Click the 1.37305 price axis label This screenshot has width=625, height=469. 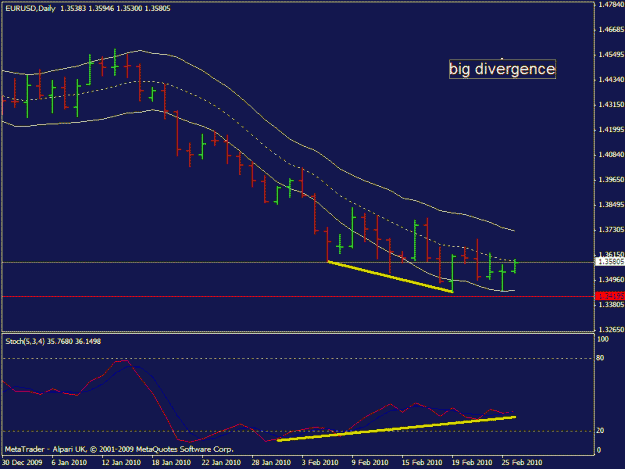(x=611, y=230)
